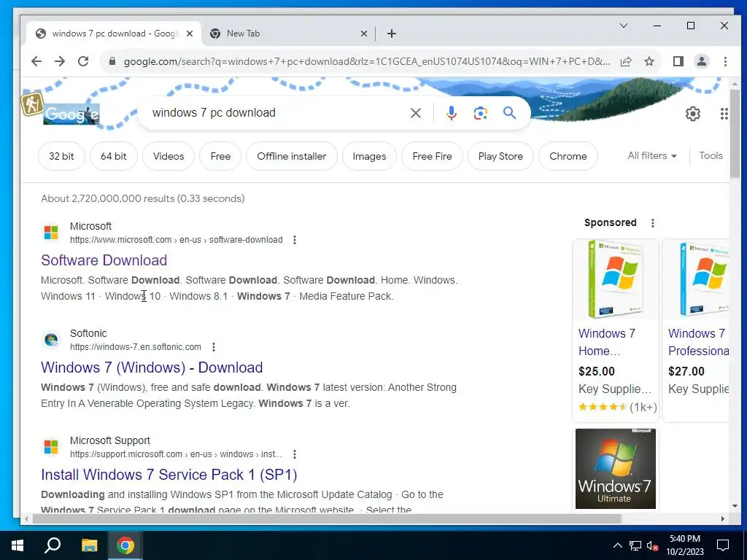This screenshot has width=747, height=560.
Task: Start a voice search with the microphone
Action: click(451, 113)
